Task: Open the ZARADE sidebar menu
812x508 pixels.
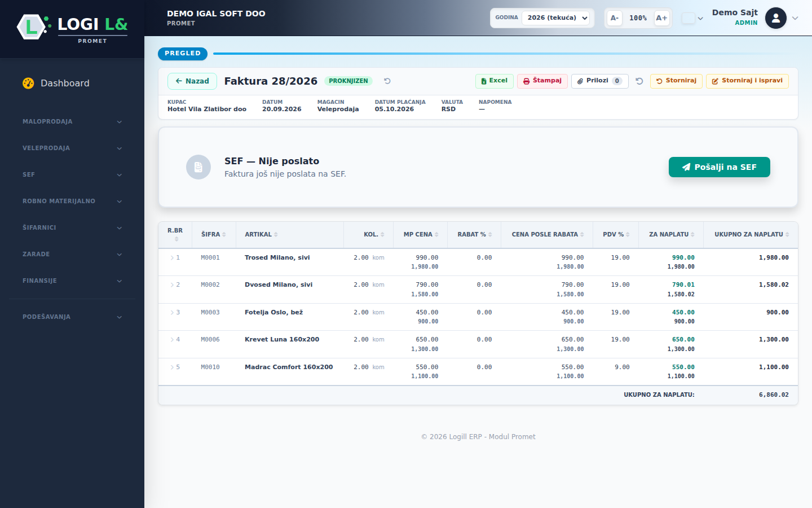Action: [72, 254]
